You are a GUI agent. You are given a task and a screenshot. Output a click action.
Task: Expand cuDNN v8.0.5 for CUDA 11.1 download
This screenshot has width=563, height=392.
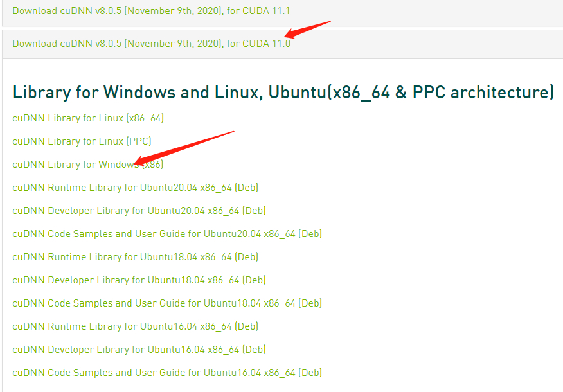[x=151, y=11]
